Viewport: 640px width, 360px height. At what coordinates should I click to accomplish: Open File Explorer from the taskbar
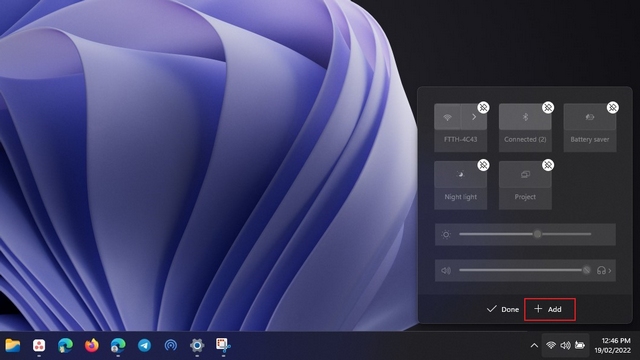coord(13,345)
